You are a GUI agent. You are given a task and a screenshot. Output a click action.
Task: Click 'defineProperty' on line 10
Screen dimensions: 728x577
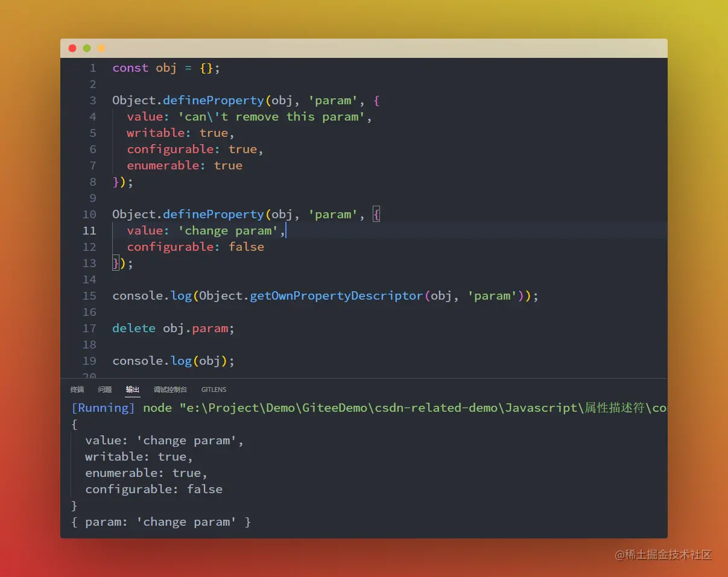pyautogui.click(x=214, y=215)
